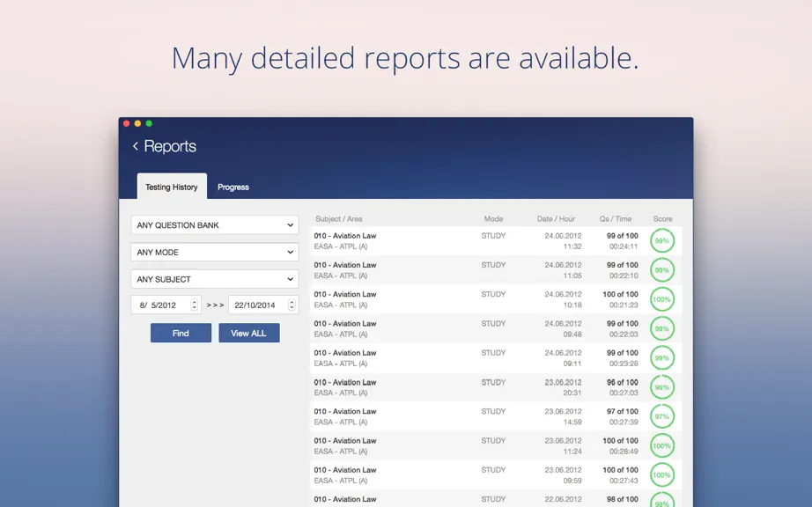Click the 100% score circle for 11:24 test
Screen dimensions: 812x507
(661, 446)
